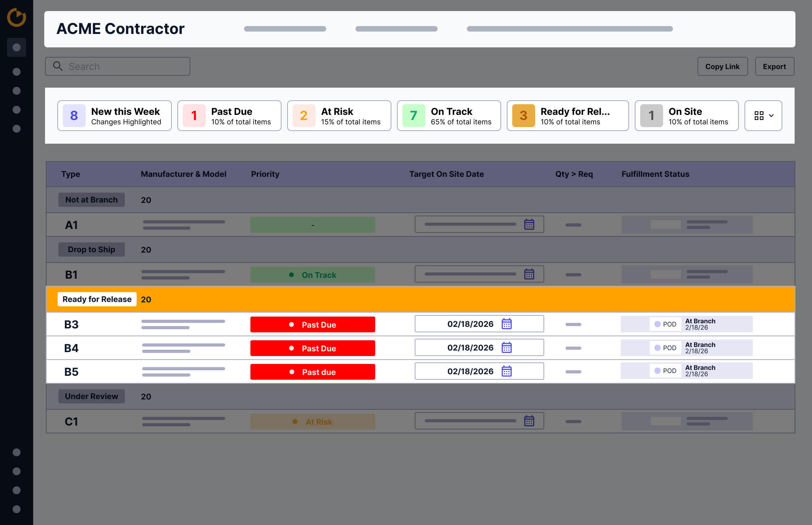Expand the Under Review group header

pos(92,396)
